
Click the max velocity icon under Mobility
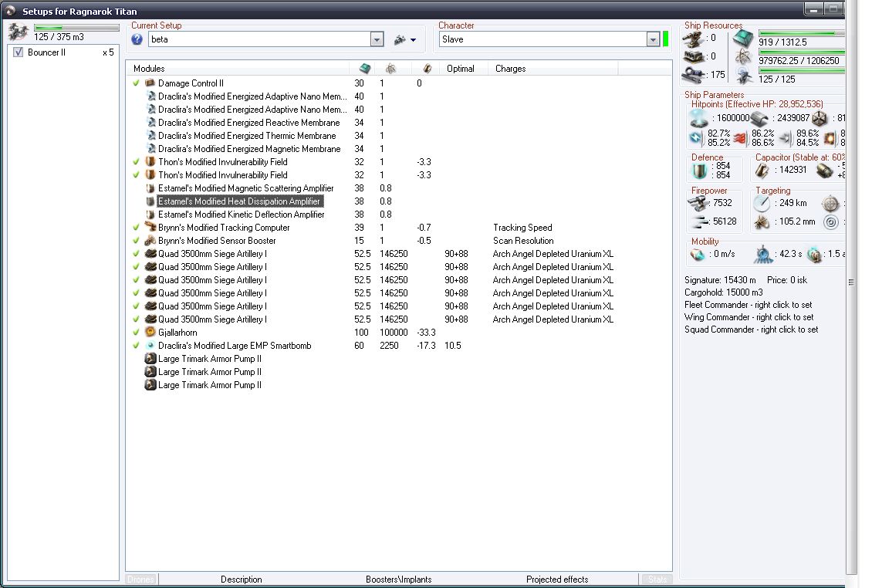click(698, 255)
